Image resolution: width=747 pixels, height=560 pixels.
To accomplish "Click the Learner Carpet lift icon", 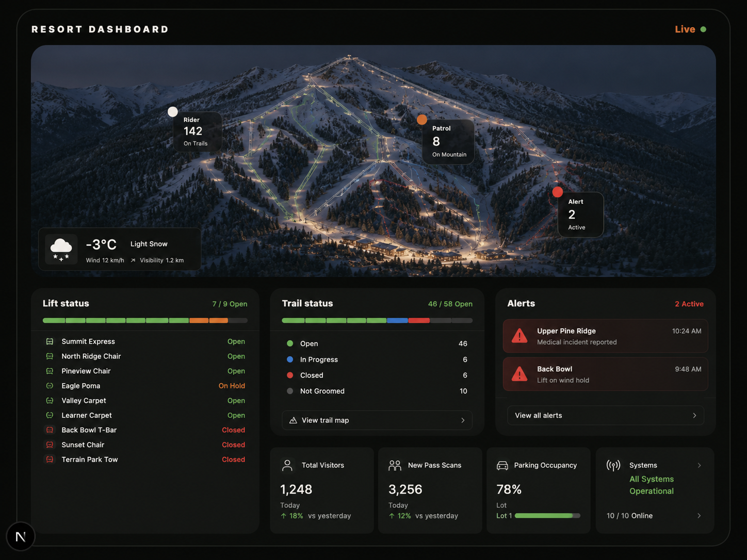I will 50,415.
